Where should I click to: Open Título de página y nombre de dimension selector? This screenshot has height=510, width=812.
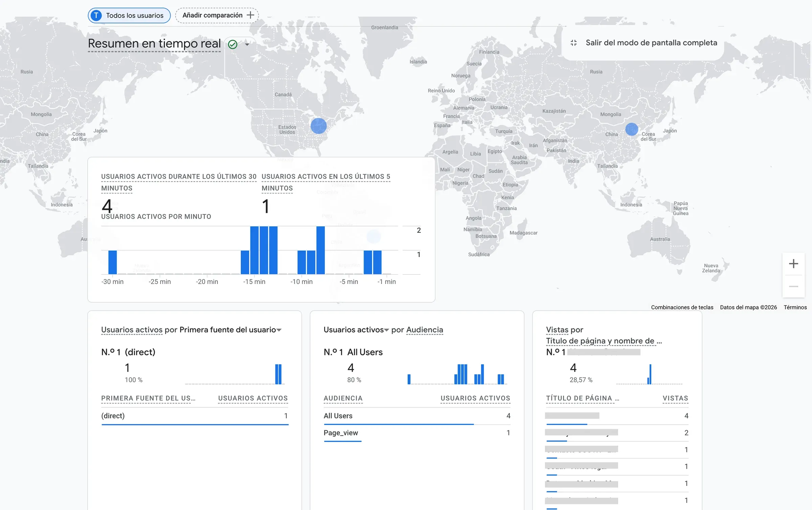click(604, 341)
